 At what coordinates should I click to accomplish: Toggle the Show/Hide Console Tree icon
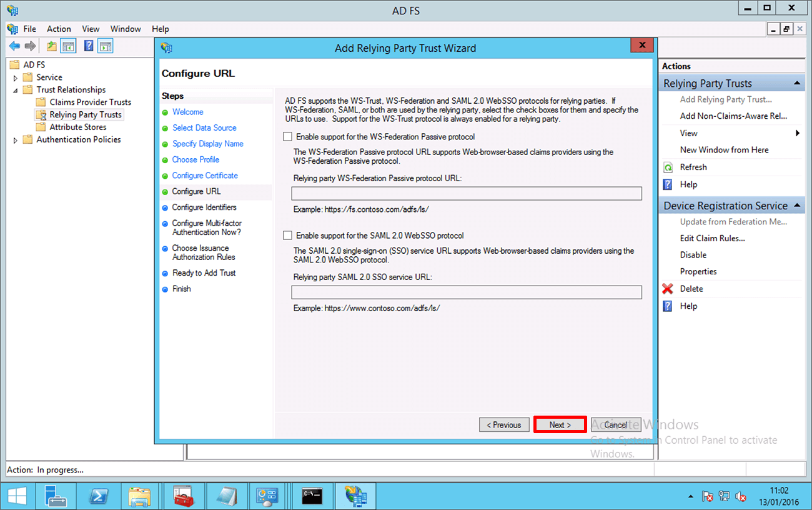(x=68, y=46)
